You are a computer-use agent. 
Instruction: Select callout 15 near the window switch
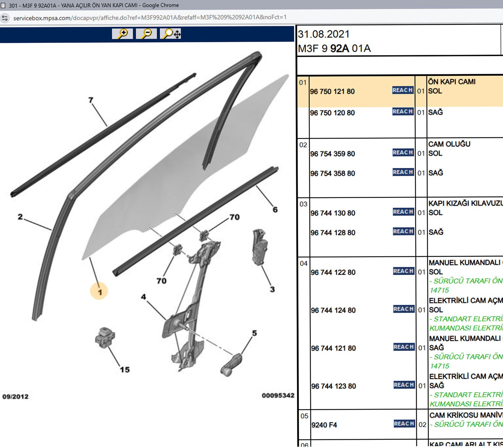(125, 370)
